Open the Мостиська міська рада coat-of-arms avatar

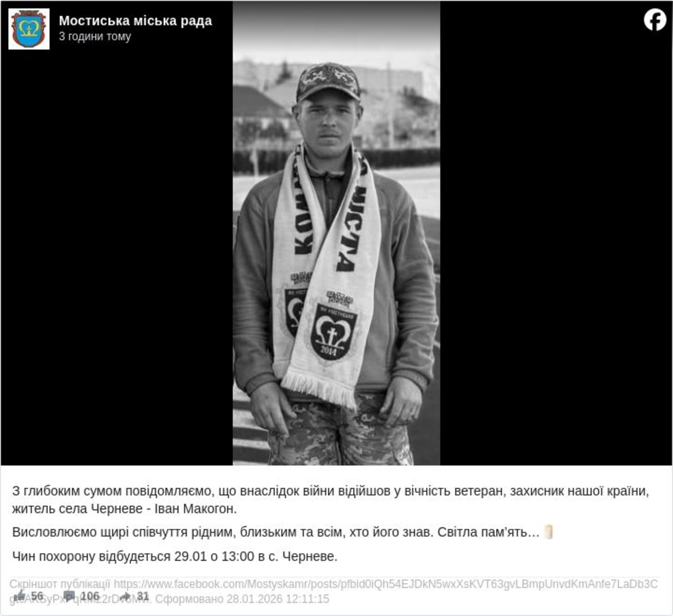[x=29, y=29]
